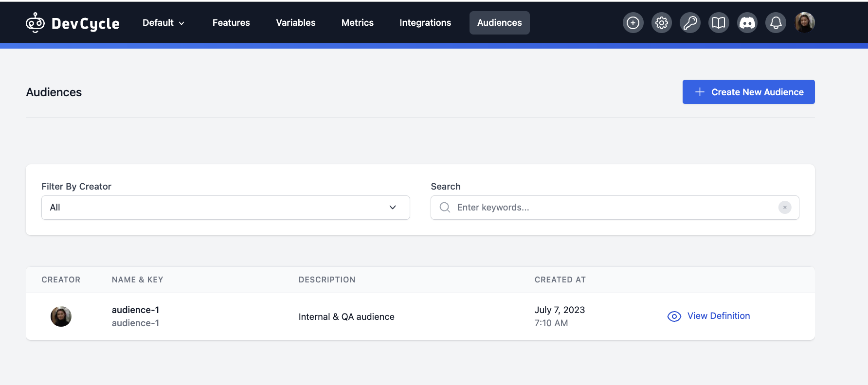Clear the search field with the x icon
This screenshot has height=385, width=868.
[784, 208]
